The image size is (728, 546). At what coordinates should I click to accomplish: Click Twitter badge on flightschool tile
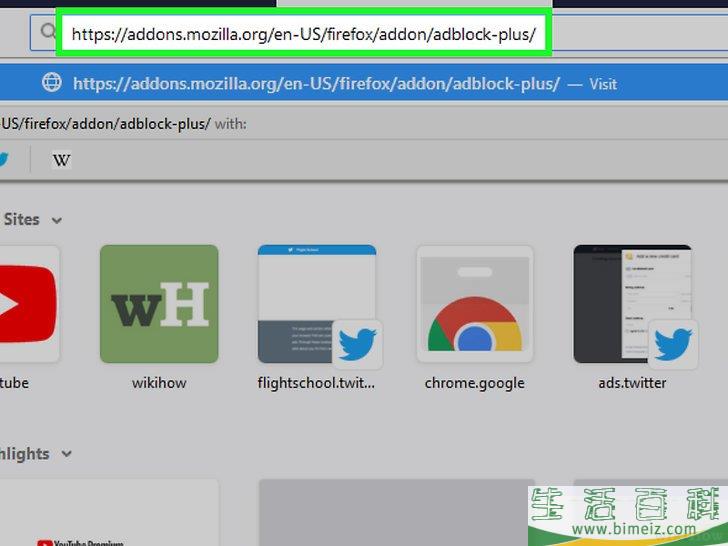[x=357, y=344]
